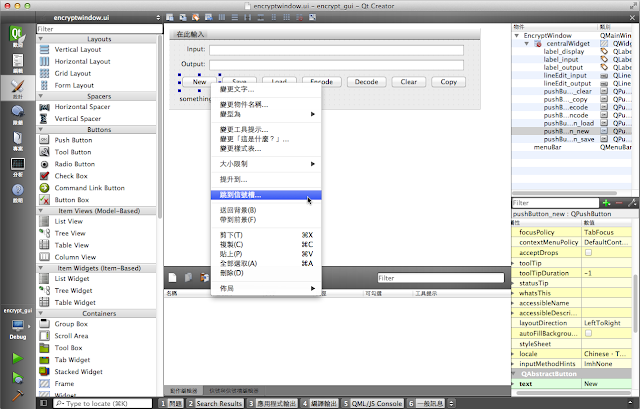The height and width of the screenshot is (409, 640).
Task: Open the Projects mode icon
Action: [18, 140]
